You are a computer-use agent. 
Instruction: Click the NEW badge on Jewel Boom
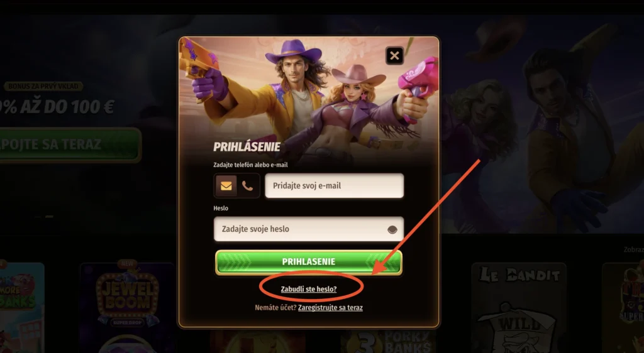[x=127, y=264]
